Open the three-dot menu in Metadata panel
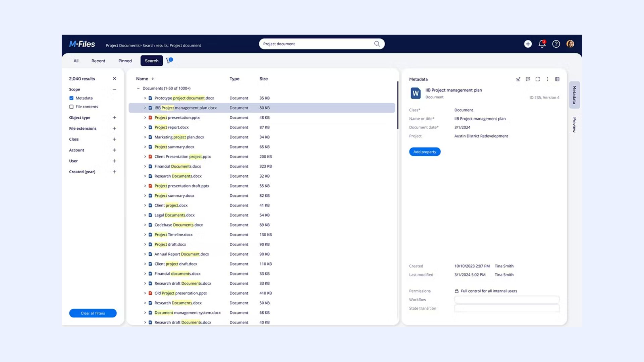 [x=547, y=79]
